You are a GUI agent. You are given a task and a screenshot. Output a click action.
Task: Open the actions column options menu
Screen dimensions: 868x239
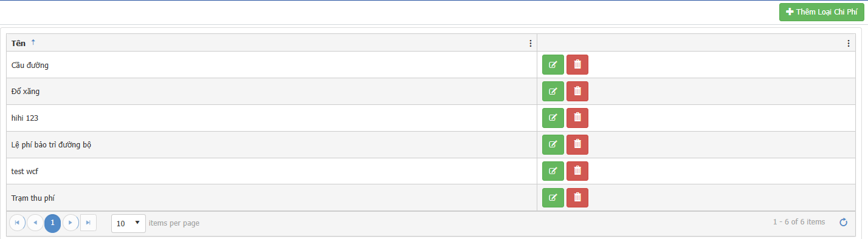[x=849, y=43]
